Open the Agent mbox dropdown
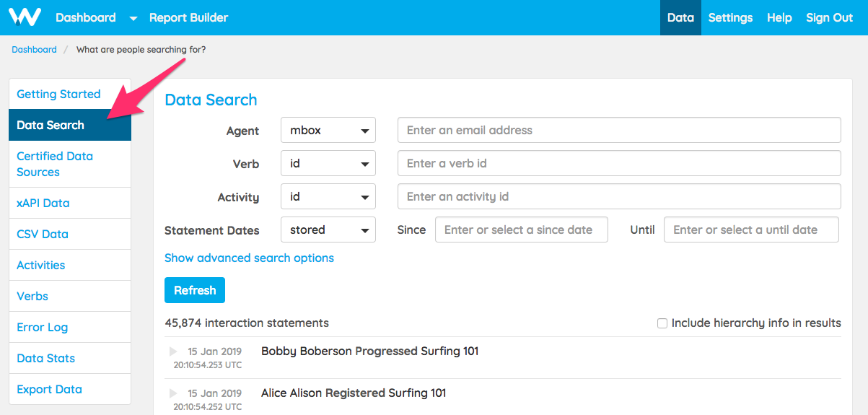This screenshot has width=868, height=415. pyautogui.click(x=328, y=131)
